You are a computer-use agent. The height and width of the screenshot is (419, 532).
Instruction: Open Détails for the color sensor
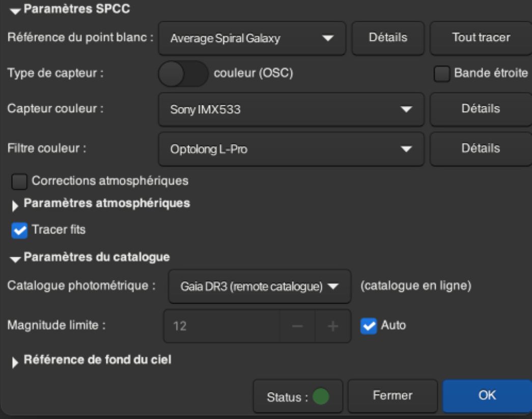(480, 109)
